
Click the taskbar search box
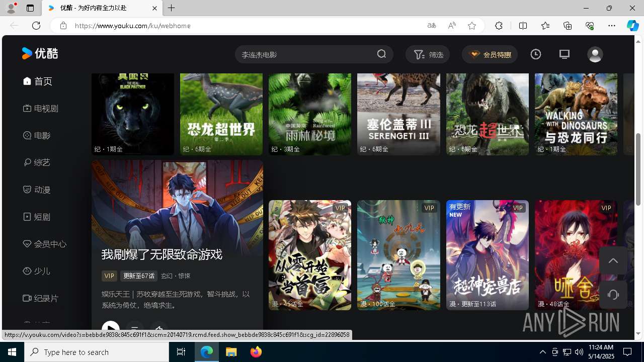97,352
